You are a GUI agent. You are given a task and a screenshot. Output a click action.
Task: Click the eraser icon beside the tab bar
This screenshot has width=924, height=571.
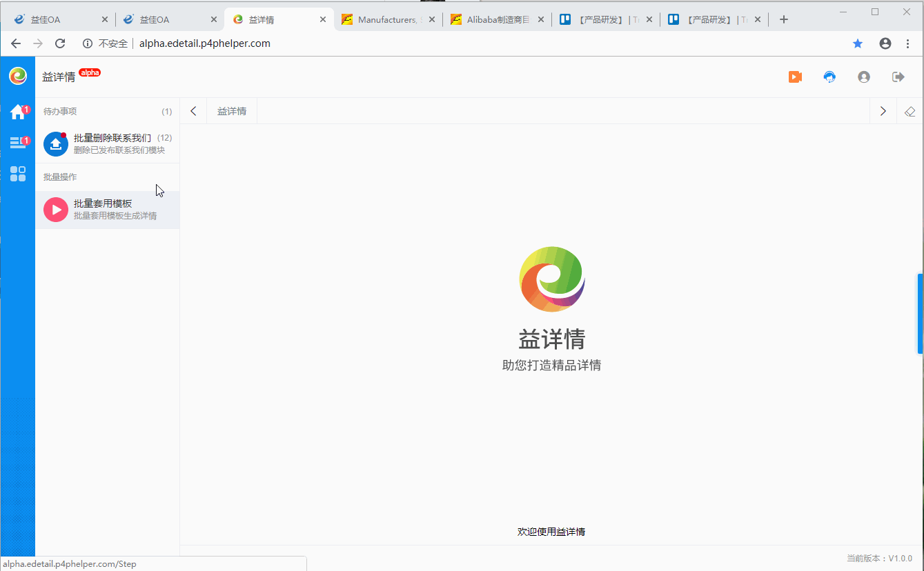pos(910,110)
